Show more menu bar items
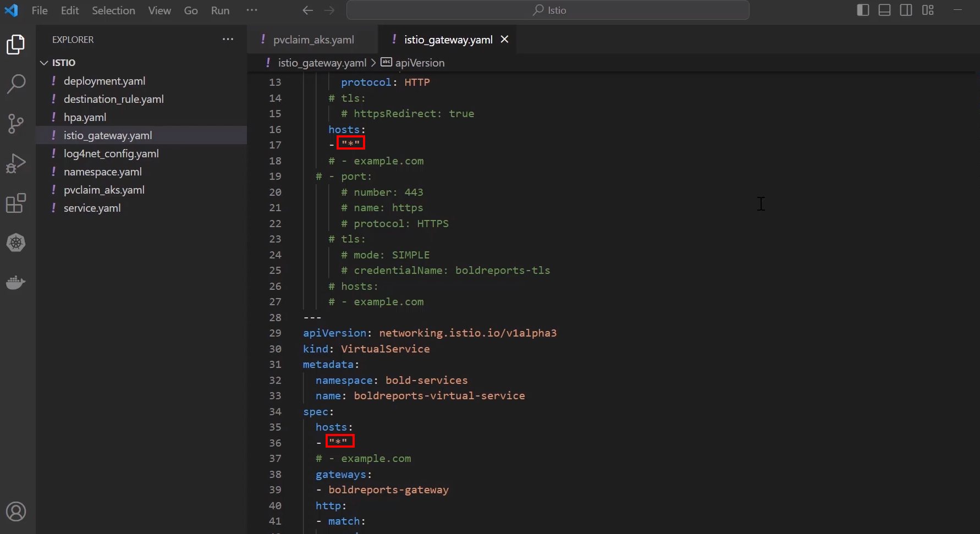 click(252, 10)
